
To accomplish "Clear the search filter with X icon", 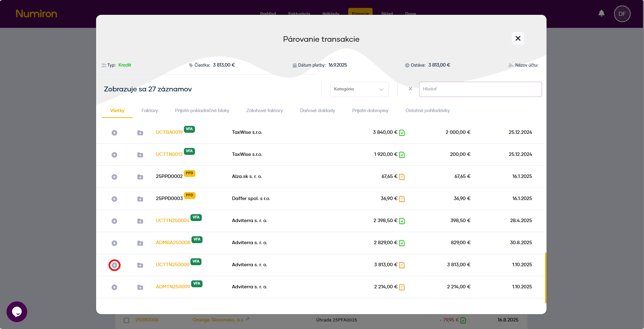I will tap(410, 89).
